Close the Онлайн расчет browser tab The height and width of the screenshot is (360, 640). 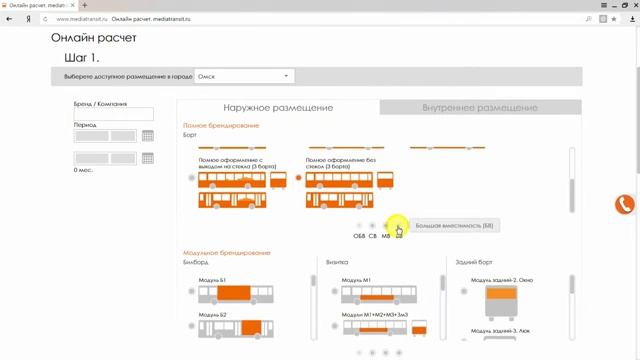coord(73,5)
